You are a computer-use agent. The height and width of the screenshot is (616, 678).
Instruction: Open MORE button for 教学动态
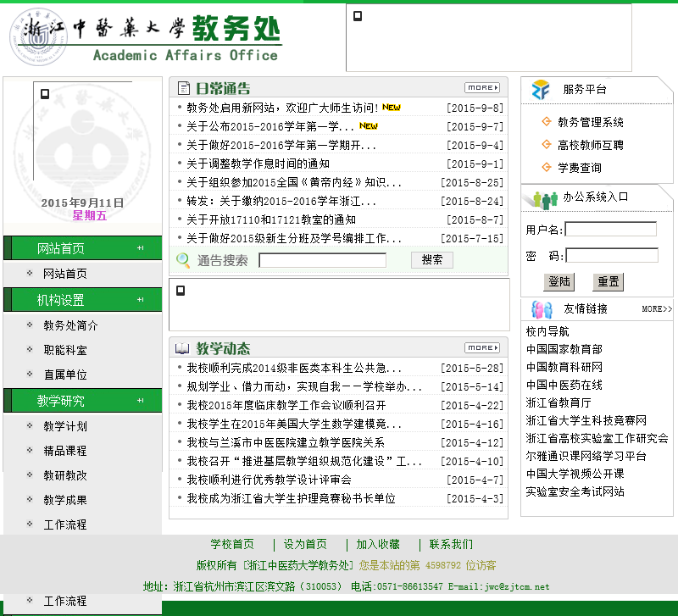click(x=482, y=347)
